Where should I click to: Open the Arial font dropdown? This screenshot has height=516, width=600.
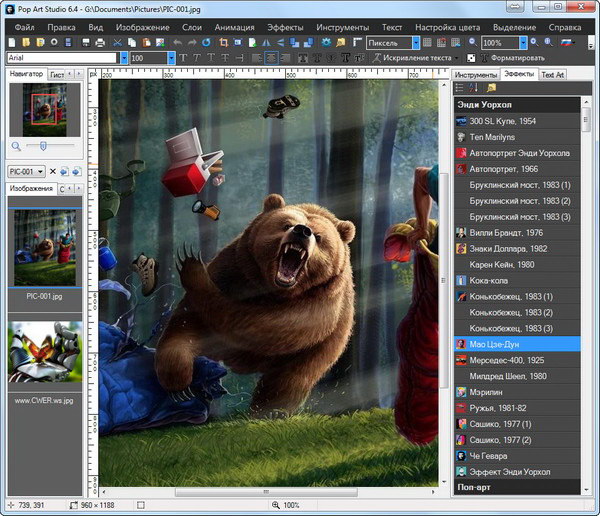coord(124,58)
